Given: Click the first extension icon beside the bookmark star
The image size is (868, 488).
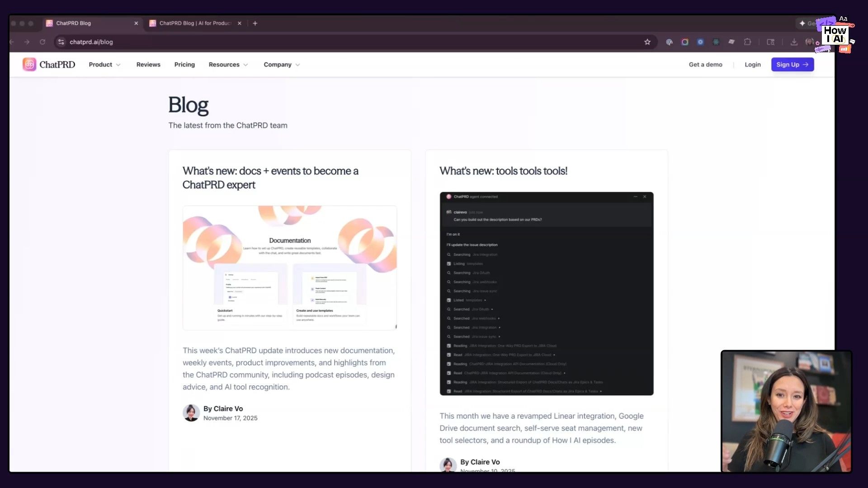Looking at the screenshot, I should coord(670,42).
